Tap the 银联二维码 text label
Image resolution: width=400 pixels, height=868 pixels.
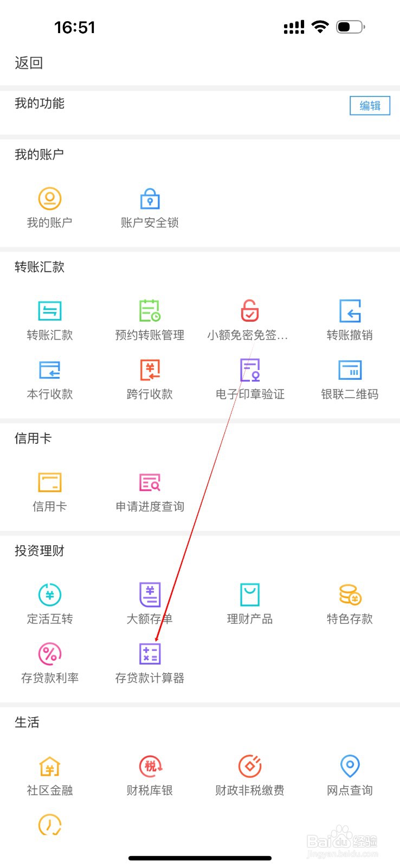(350, 394)
